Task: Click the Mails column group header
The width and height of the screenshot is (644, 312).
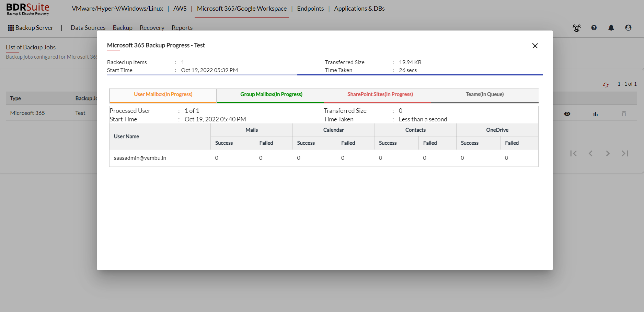Action: point(252,130)
